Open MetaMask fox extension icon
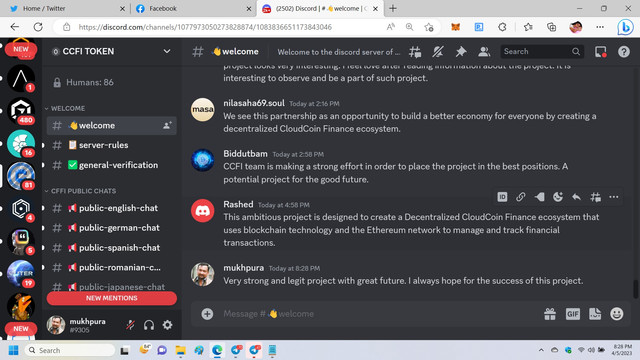 tap(456, 27)
